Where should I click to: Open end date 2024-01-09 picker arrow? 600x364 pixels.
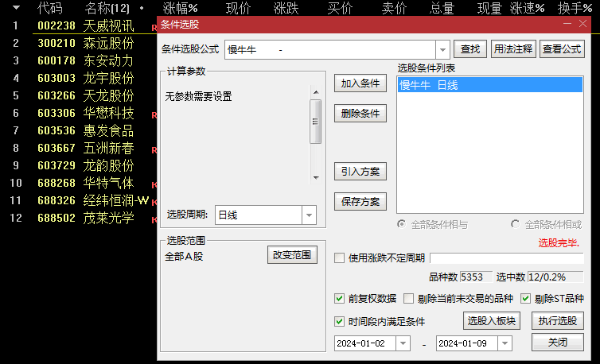[505, 343]
